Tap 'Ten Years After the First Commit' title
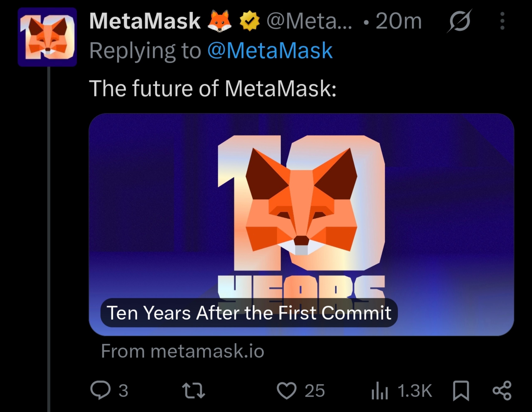 point(249,313)
